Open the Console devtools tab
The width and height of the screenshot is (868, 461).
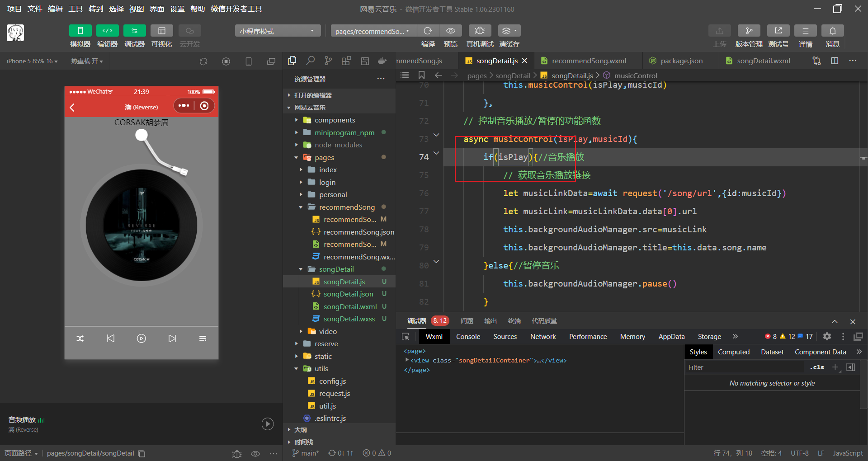(468, 336)
